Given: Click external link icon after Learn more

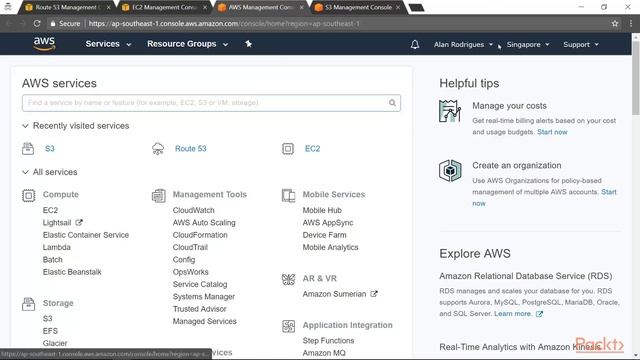Looking at the screenshot, I should tap(540, 314).
